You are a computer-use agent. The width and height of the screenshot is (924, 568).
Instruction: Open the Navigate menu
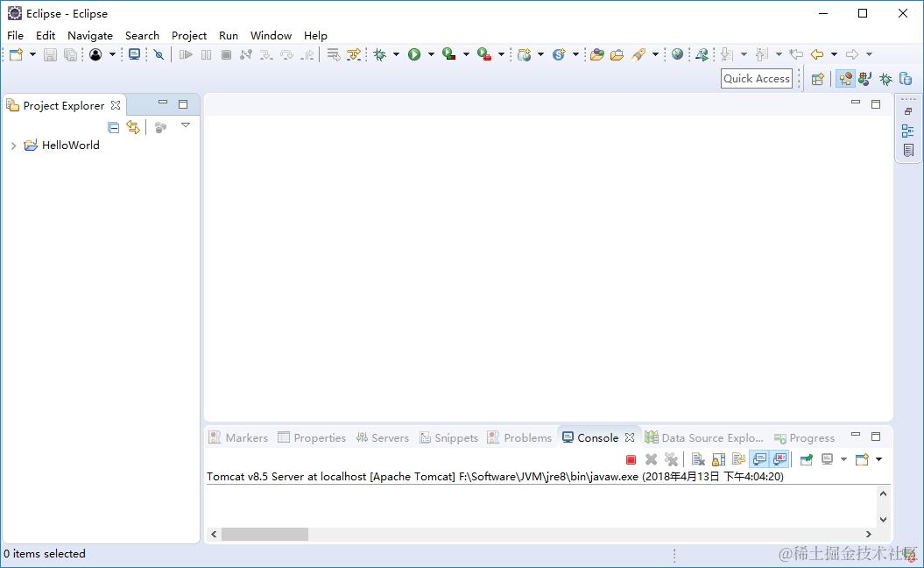pos(90,35)
